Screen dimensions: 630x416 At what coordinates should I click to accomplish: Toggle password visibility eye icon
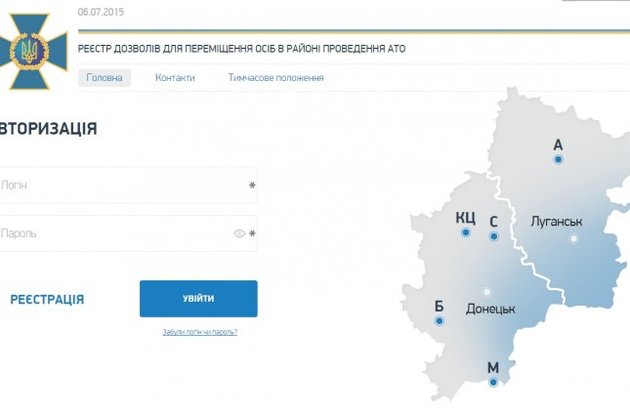(x=239, y=234)
